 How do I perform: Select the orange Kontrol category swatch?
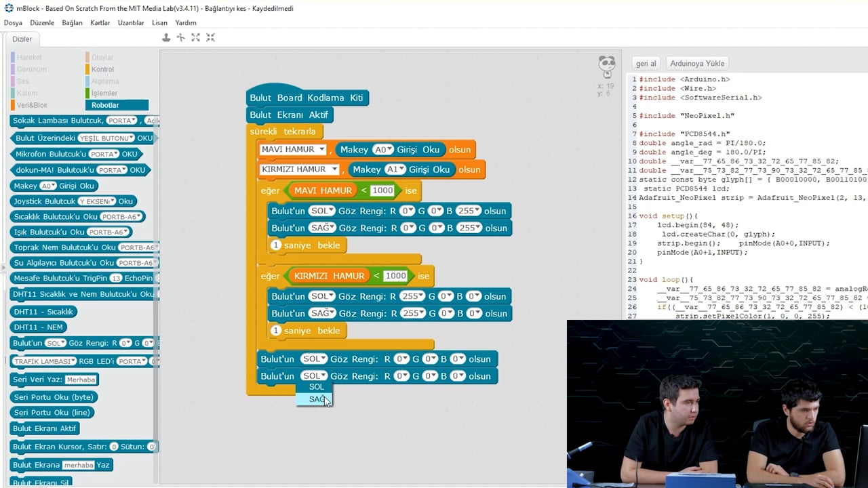(87, 69)
